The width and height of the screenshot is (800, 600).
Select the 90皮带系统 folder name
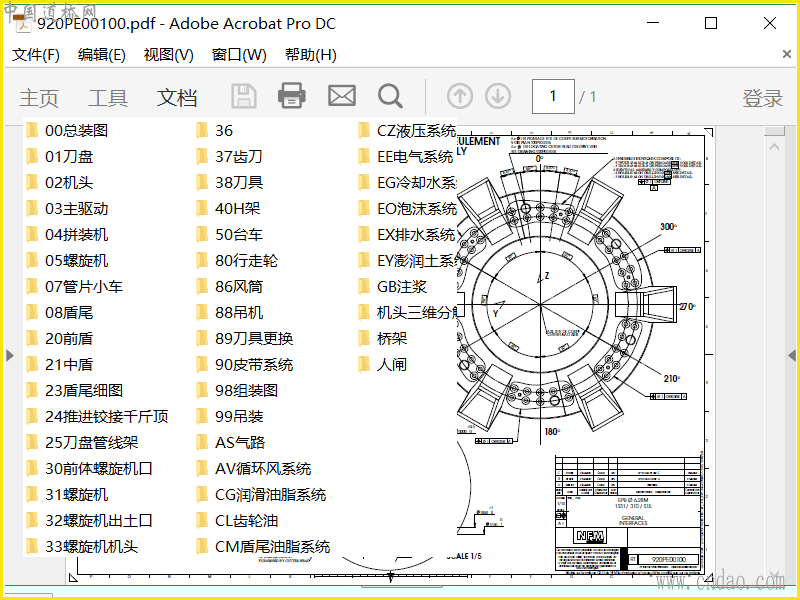[254, 365]
